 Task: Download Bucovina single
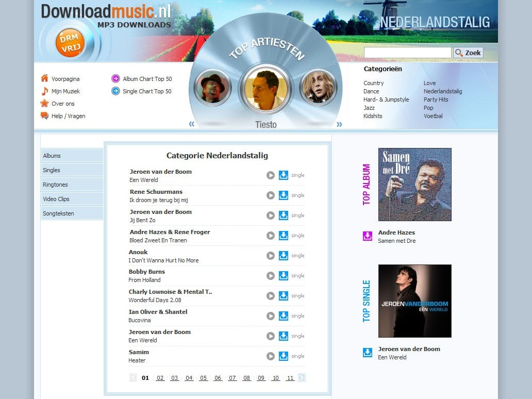click(284, 316)
